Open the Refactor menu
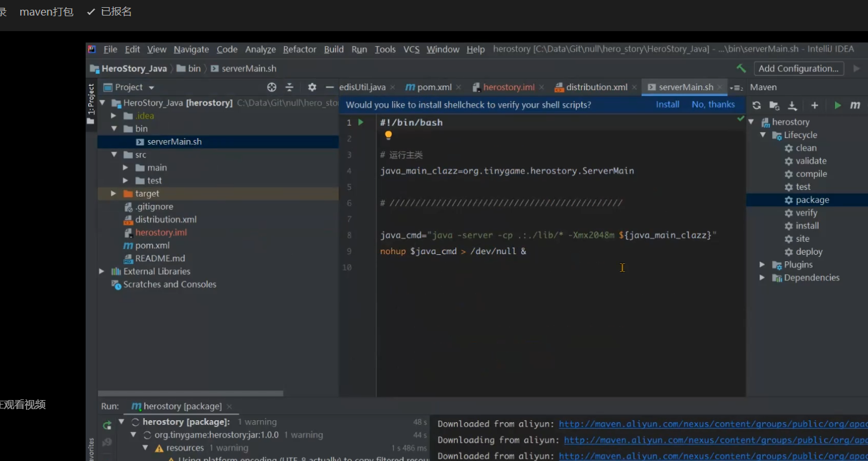 click(300, 49)
